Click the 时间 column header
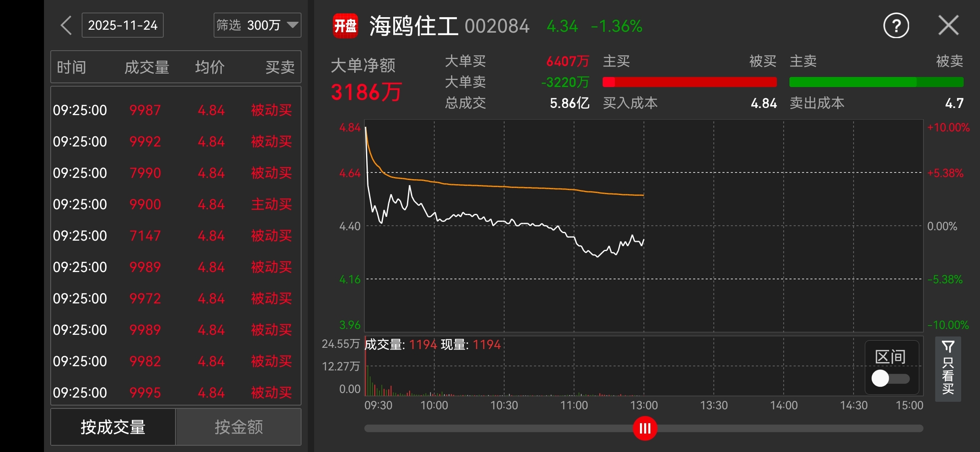980x452 pixels. tap(72, 67)
